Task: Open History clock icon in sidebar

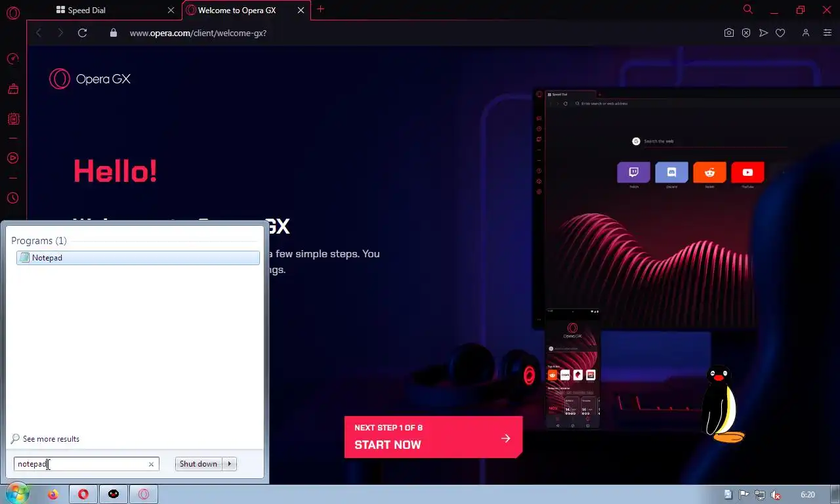Action: tap(13, 198)
